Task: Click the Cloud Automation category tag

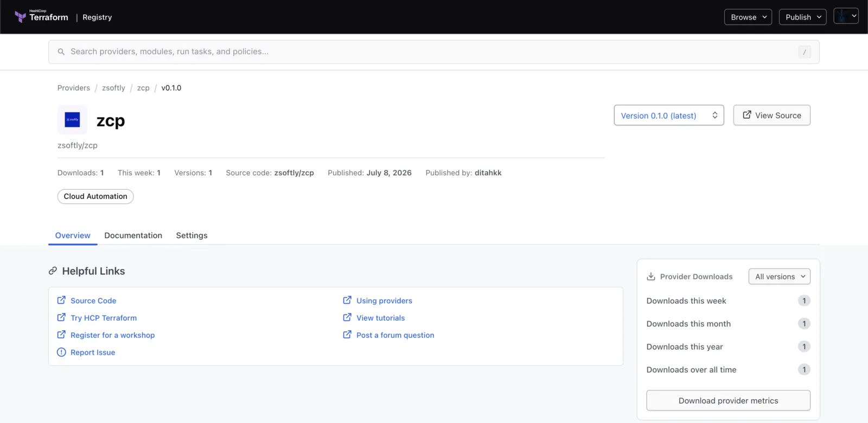Action: pos(95,196)
